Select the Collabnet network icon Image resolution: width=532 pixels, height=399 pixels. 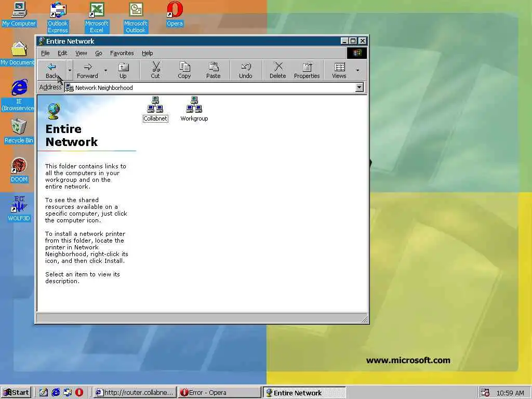pyautogui.click(x=155, y=109)
